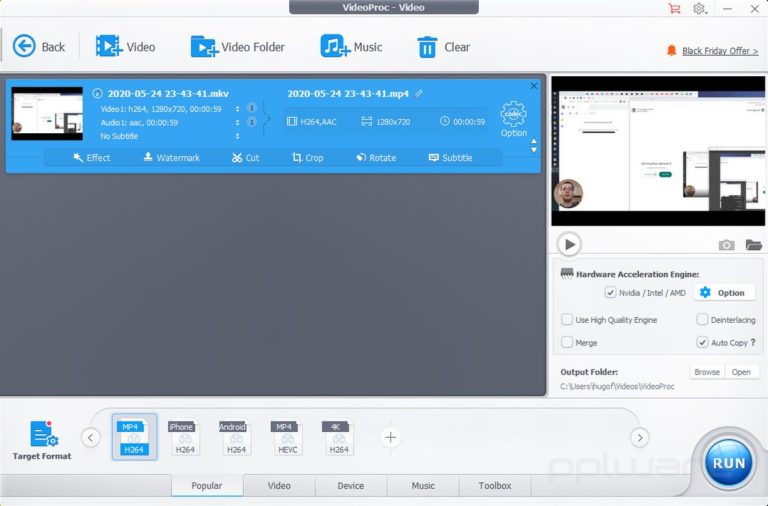Image resolution: width=768 pixels, height=506 pixels.
Task: Select the MP4 HEVC format
Action: tap(287, 437)
